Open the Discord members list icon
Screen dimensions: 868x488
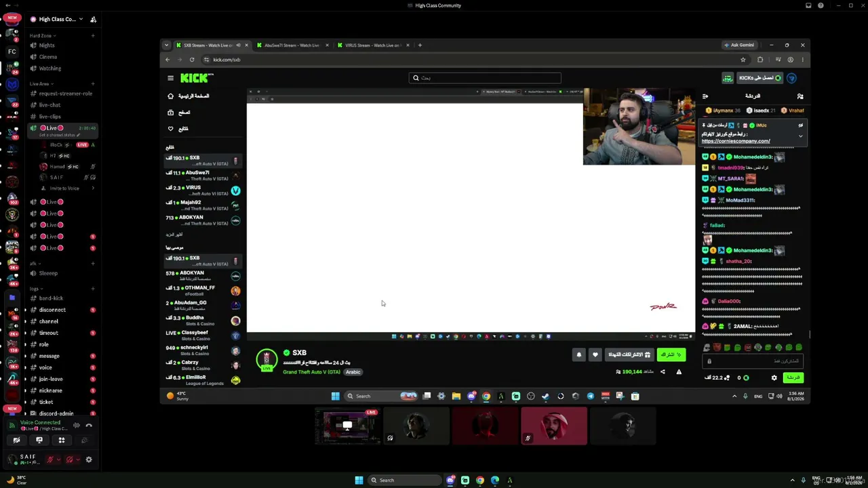(x=93, y=19)
